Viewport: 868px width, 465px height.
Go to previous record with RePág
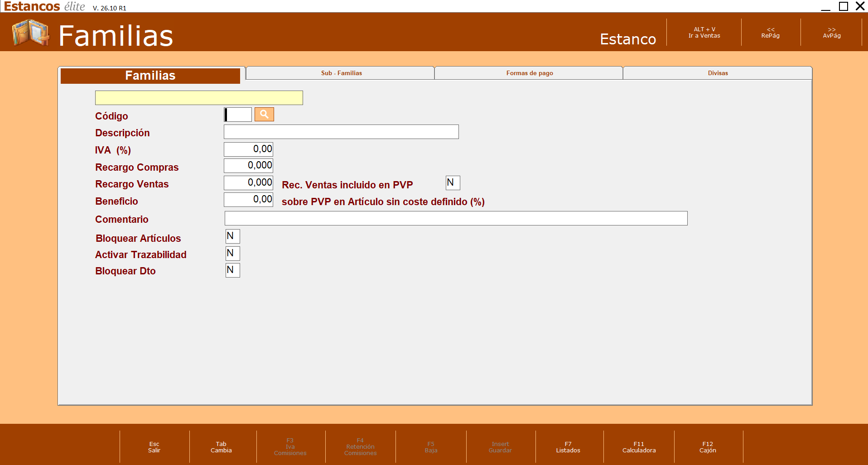point(770,33)
